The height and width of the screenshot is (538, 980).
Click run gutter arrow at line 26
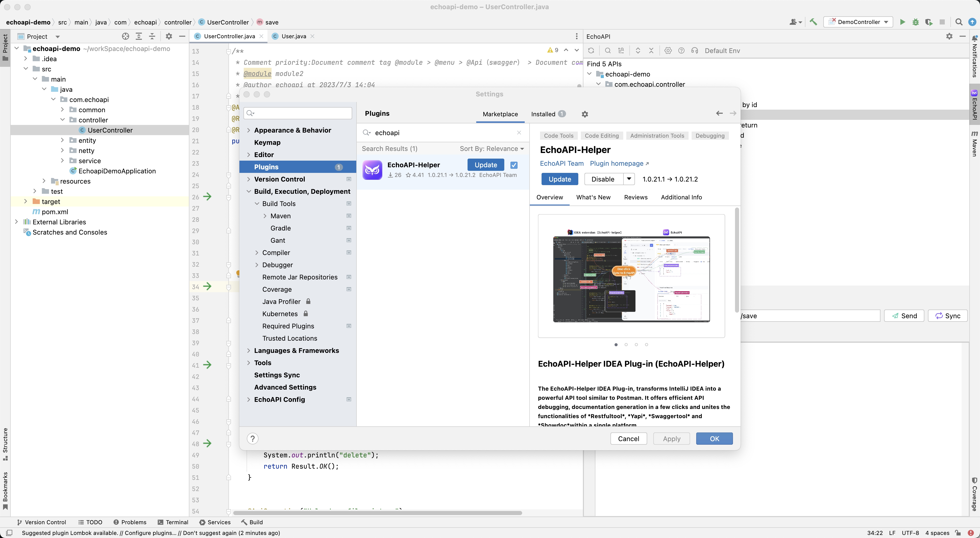pos(207,197)
